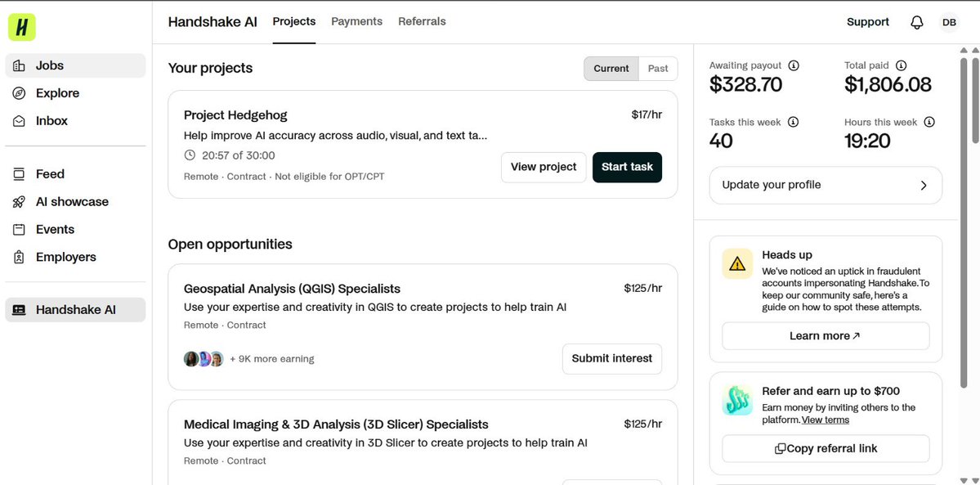Open Inbox in the sidebar
This screenshot has height=485, width=980.
76,121
